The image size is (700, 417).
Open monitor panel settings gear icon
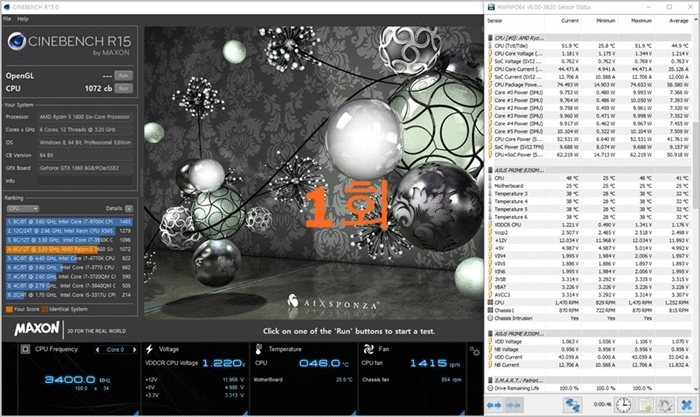[x=474, y=352]
